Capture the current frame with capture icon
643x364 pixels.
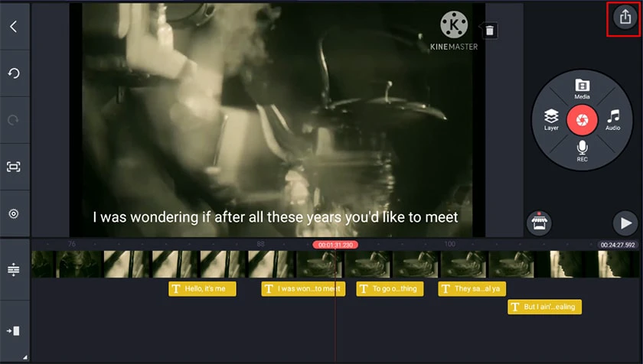pos(14,167)
